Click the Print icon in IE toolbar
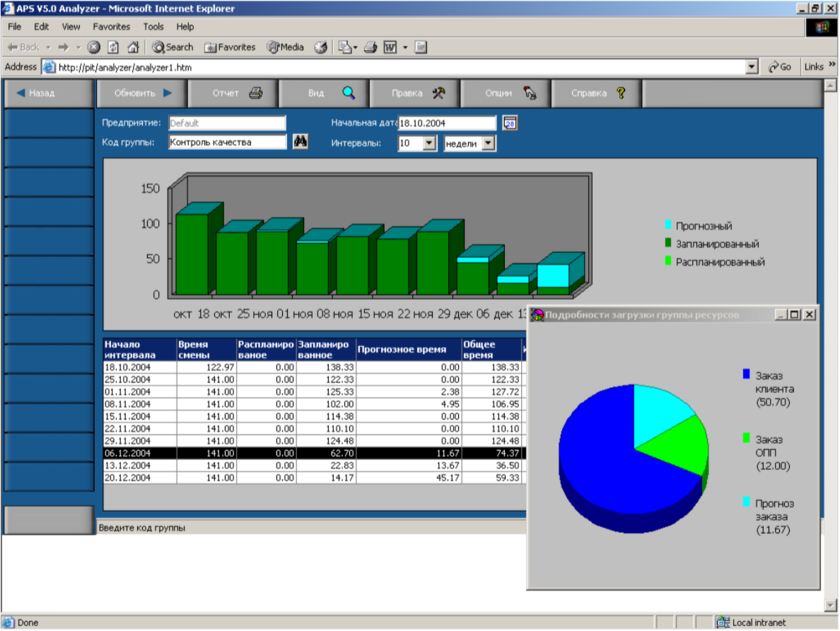The image size is (840, 631). (x=369, y=47)
